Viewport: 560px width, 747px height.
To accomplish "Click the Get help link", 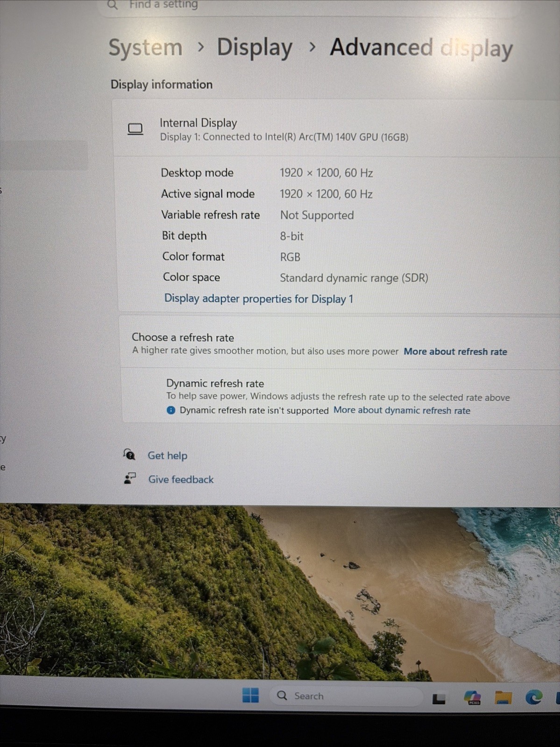I will pos(168,455).
